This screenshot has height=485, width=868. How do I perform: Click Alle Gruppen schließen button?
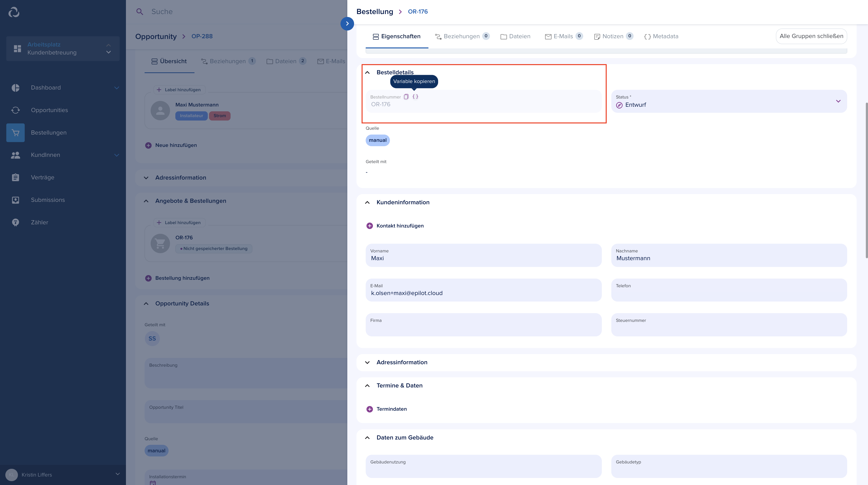[811, 36]
